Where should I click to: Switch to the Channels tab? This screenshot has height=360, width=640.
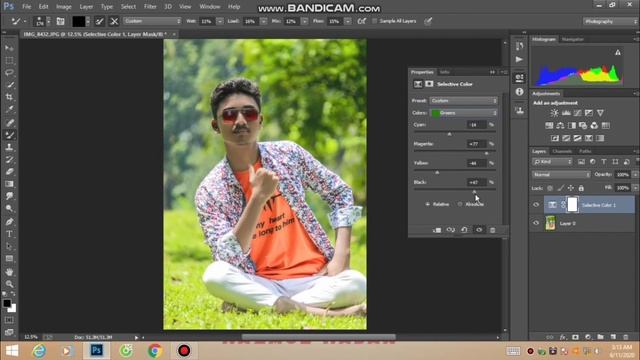(x=562, y=151)
